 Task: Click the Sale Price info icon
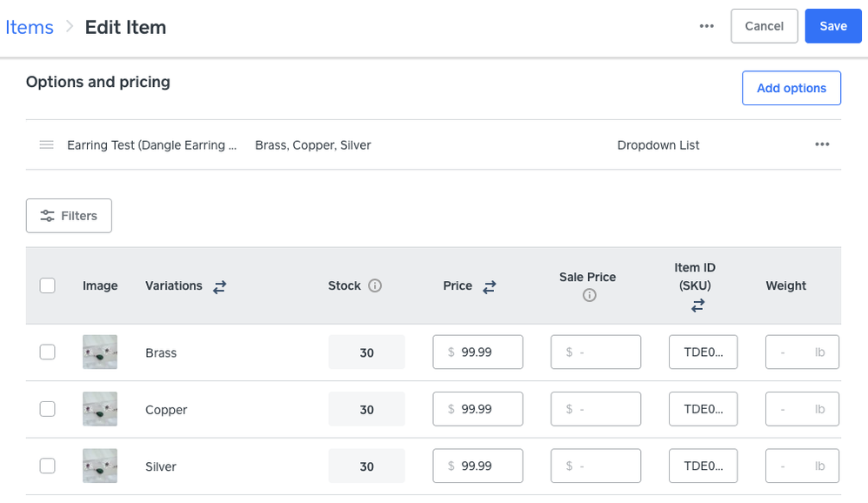pyautogui.click(x=589, y=296)
